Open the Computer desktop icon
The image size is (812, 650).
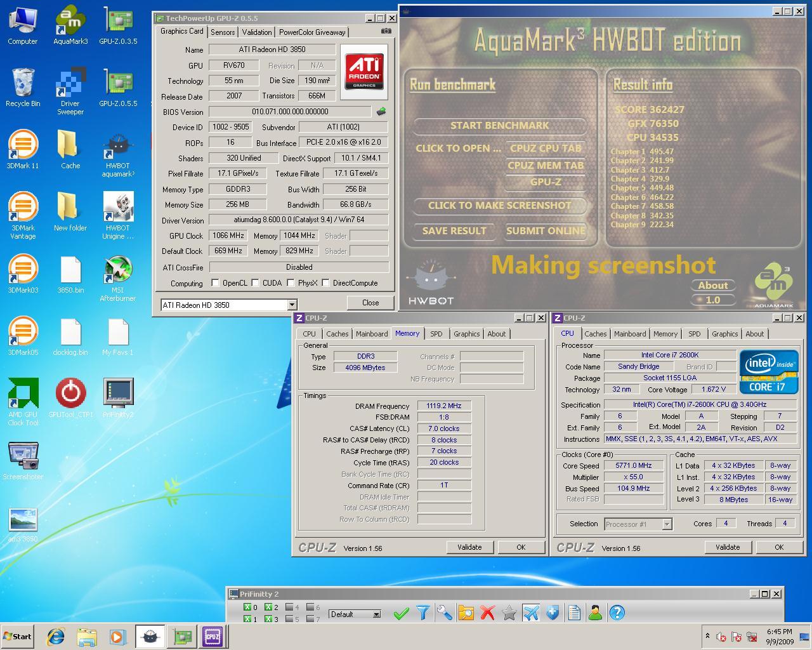(x=23, y=25)
